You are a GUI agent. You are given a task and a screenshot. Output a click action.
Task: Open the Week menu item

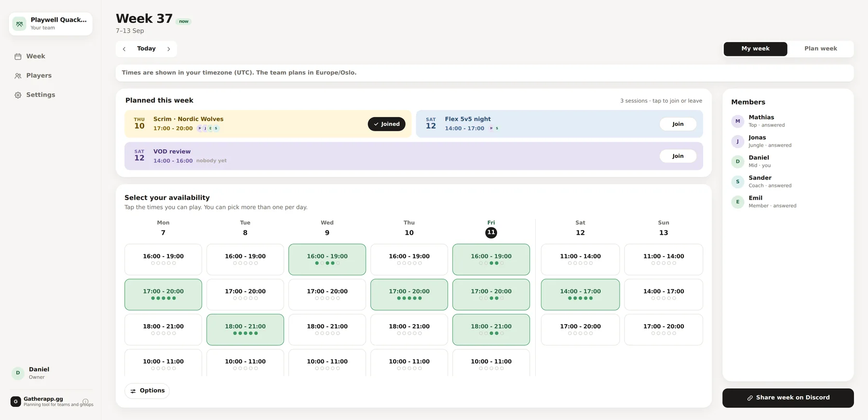[51, 56]
